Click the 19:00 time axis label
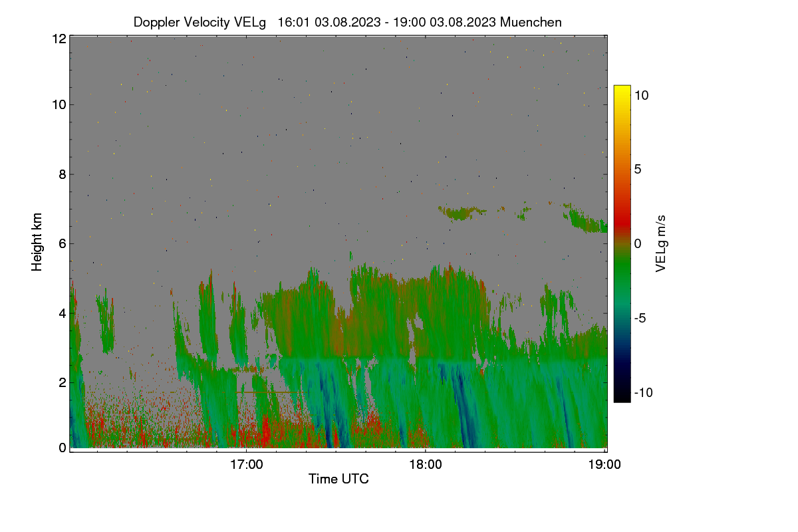The width and height of the screenshot is (798, 532). click(x=604, y=465)
